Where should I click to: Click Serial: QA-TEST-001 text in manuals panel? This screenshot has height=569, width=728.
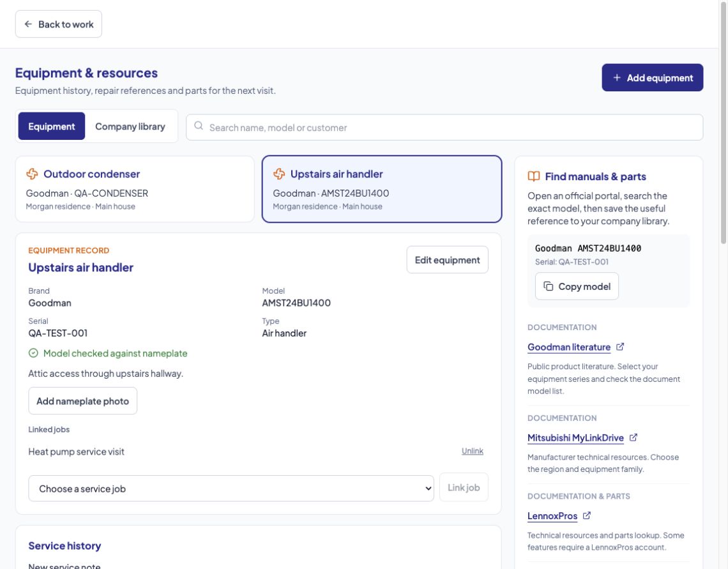tap(572, 262)
